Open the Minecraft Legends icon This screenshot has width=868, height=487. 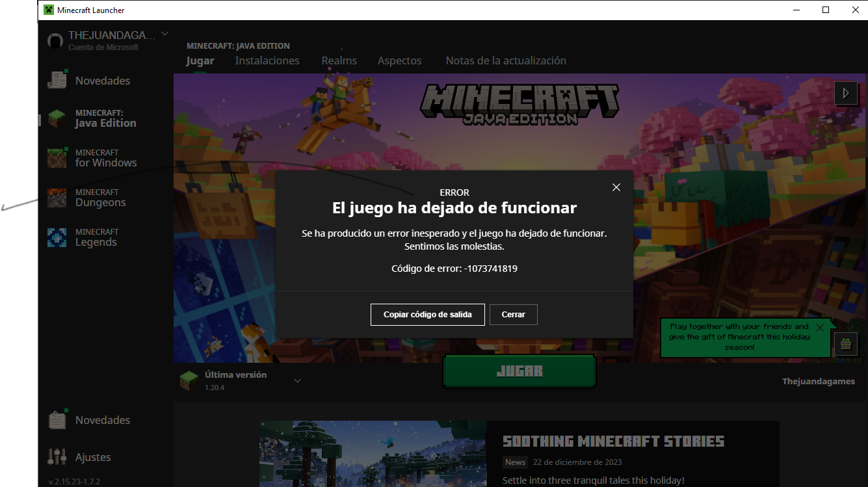point(57,237)
